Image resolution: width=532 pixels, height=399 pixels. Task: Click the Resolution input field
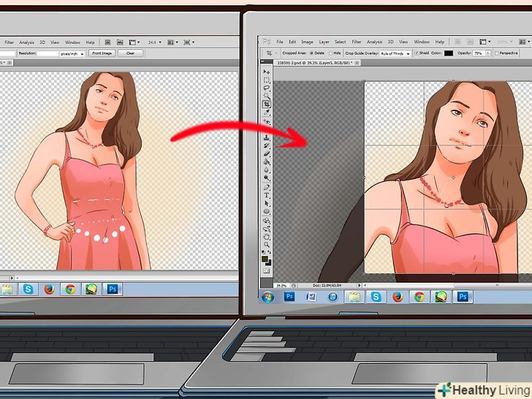(x=47, y=53)
